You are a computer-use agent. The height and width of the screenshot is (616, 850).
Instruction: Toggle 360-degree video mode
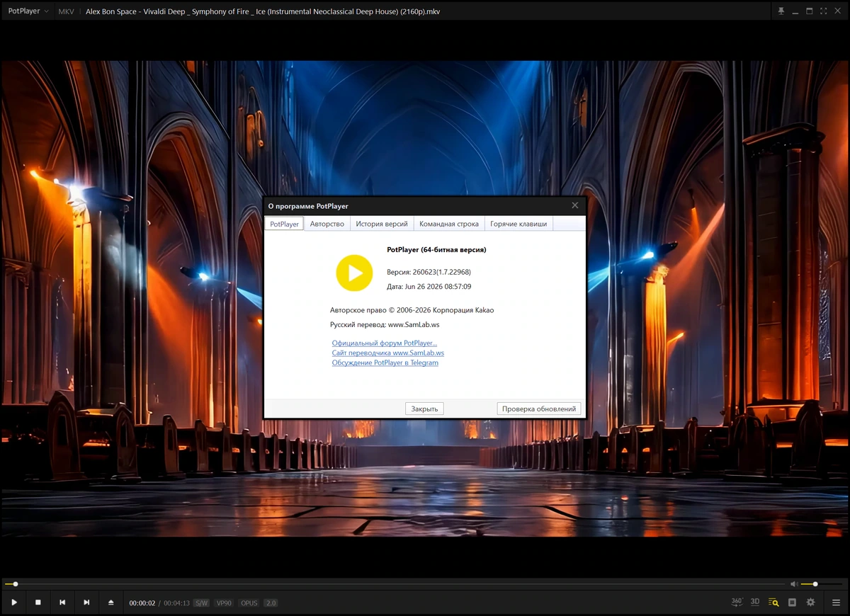[737, 602]
